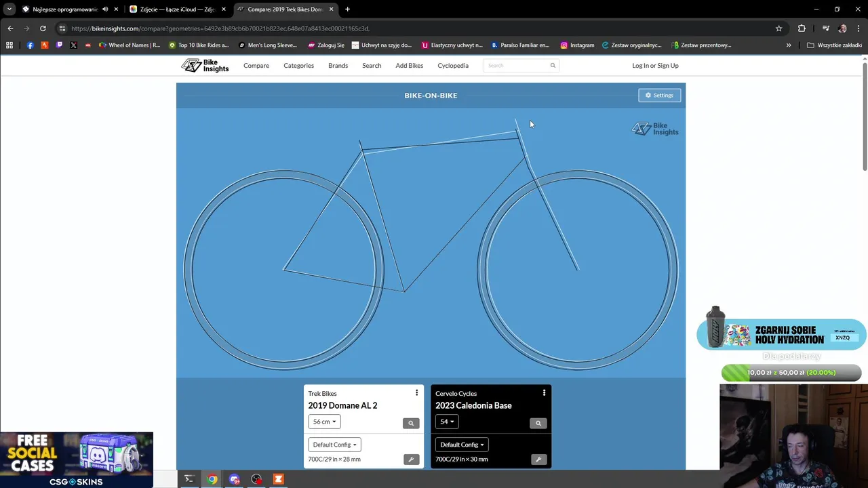The image size is (868, 488).
Task: Click the Free Social Cases Discord banner
Action: [x=77, y=460]
